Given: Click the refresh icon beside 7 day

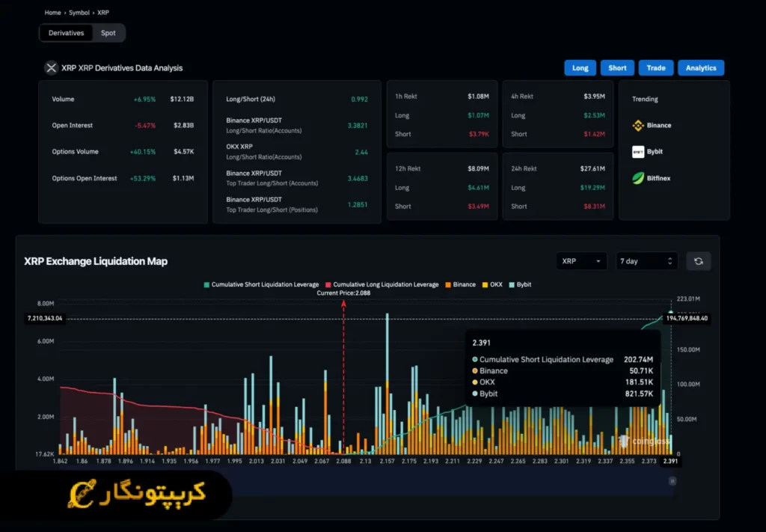Looking at the screenshot, I should coord(698,261).
